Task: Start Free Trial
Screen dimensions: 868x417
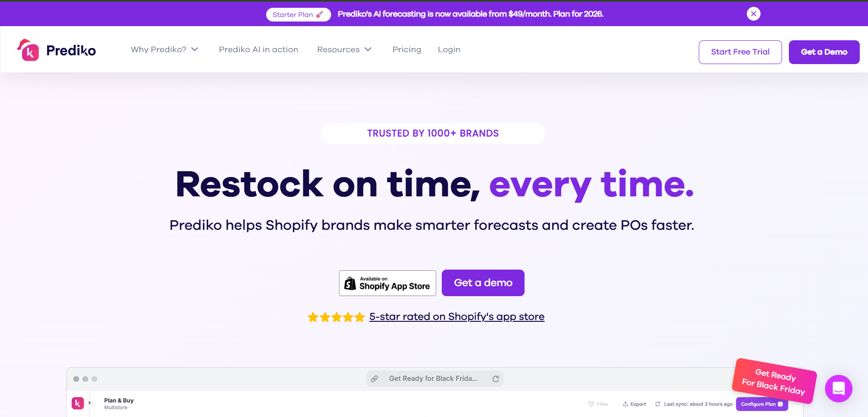Action: [740, 52]
